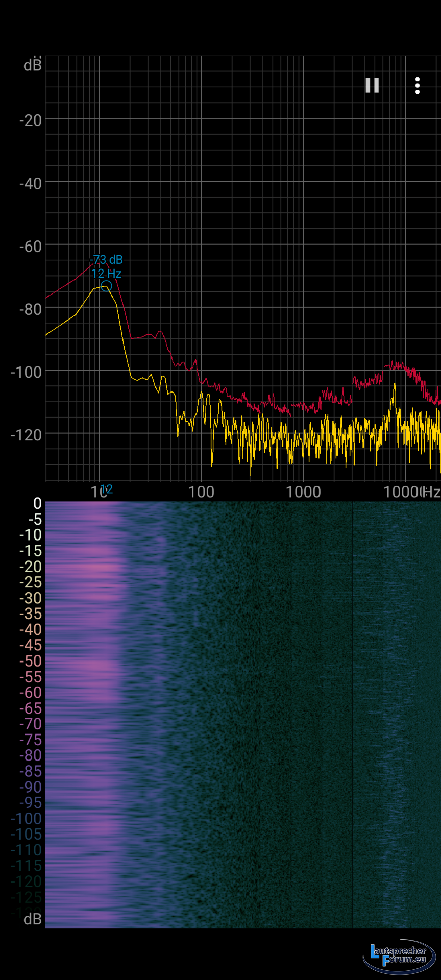Tap the tall yellow spike near 8 kHz

395,389
